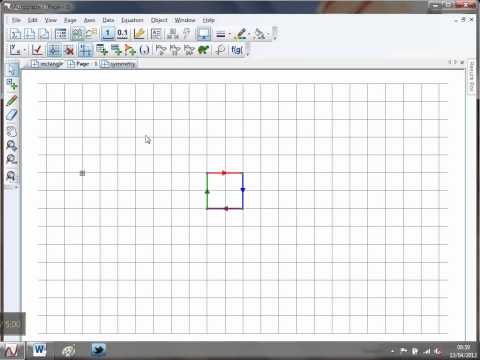Select the Eraser tool in sidebar
Image resolution: width=480 pixels, height=360 pixels.
12,115
